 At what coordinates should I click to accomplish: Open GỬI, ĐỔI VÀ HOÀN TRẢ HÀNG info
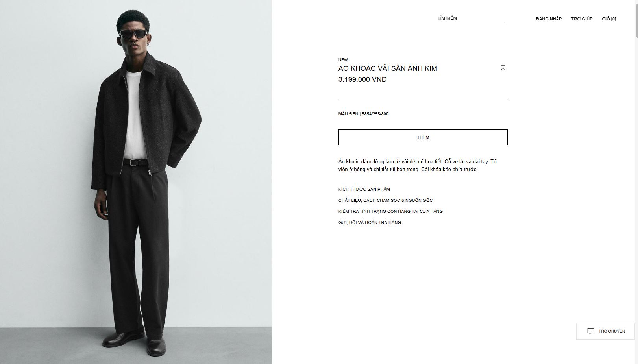click(370, 222)
